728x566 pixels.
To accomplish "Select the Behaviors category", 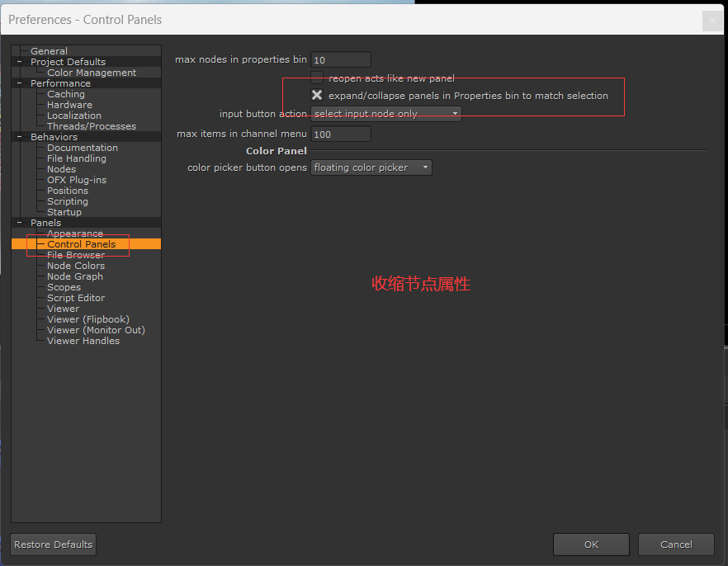I will (x=54, y=137).
